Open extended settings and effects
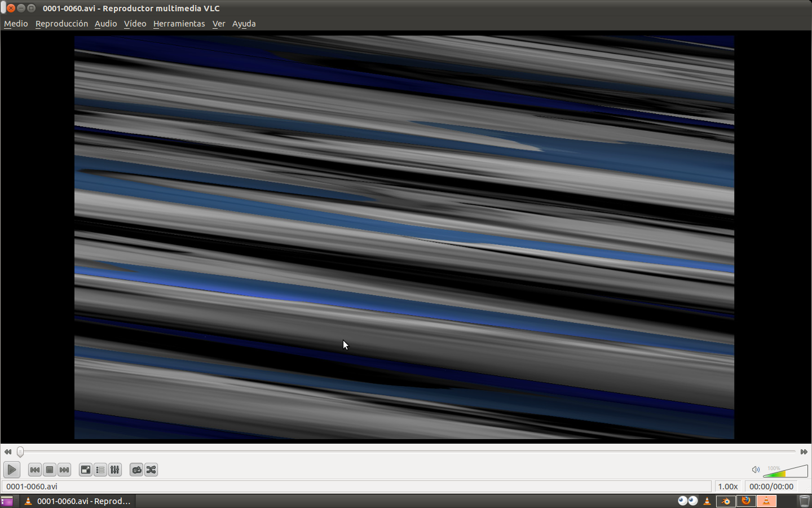 (x=115, y=470)
